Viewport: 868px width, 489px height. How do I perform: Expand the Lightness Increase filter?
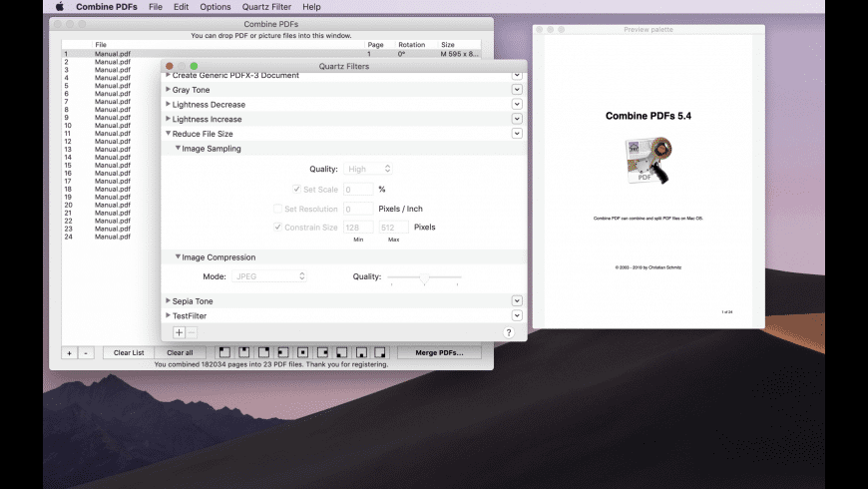coord(168,119)
